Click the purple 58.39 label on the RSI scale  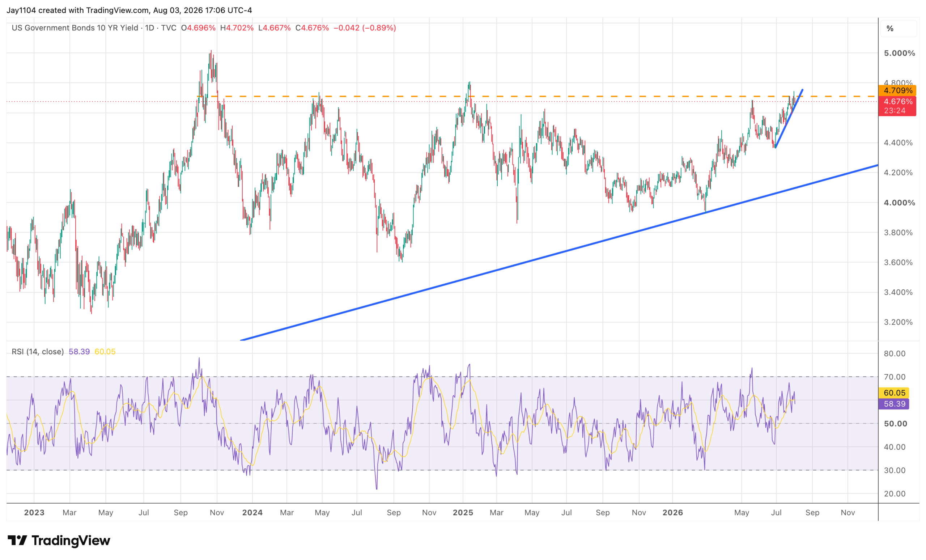click(894, 404)
